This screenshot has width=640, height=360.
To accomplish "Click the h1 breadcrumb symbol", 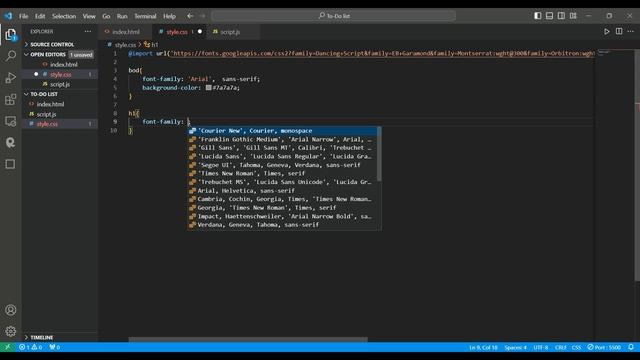I will (x=151, y=44).
